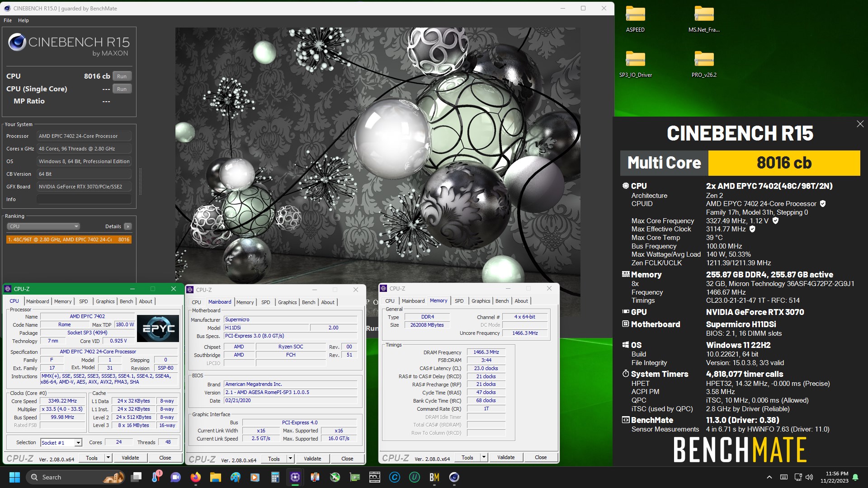Open the About tab in right CPU-Z window
868x488 pixels.
click(x=521, y=301)
